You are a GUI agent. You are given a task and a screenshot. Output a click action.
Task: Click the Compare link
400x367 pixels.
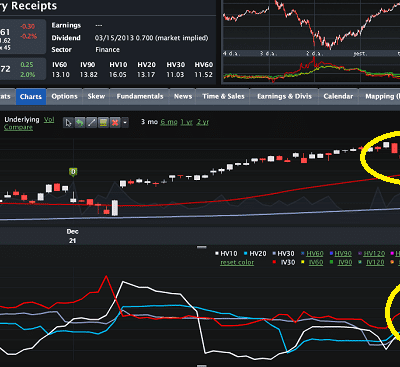[18, 127]
